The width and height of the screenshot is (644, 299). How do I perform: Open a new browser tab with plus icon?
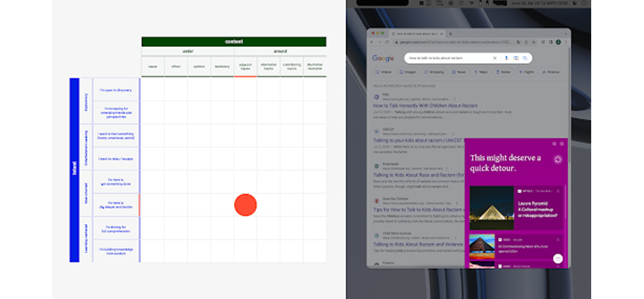451,34
